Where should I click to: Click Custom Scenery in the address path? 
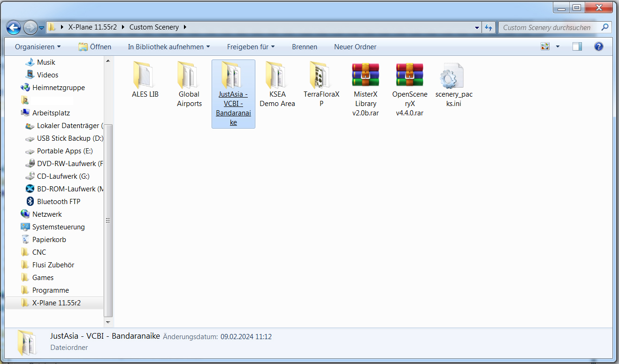[154, 27]
